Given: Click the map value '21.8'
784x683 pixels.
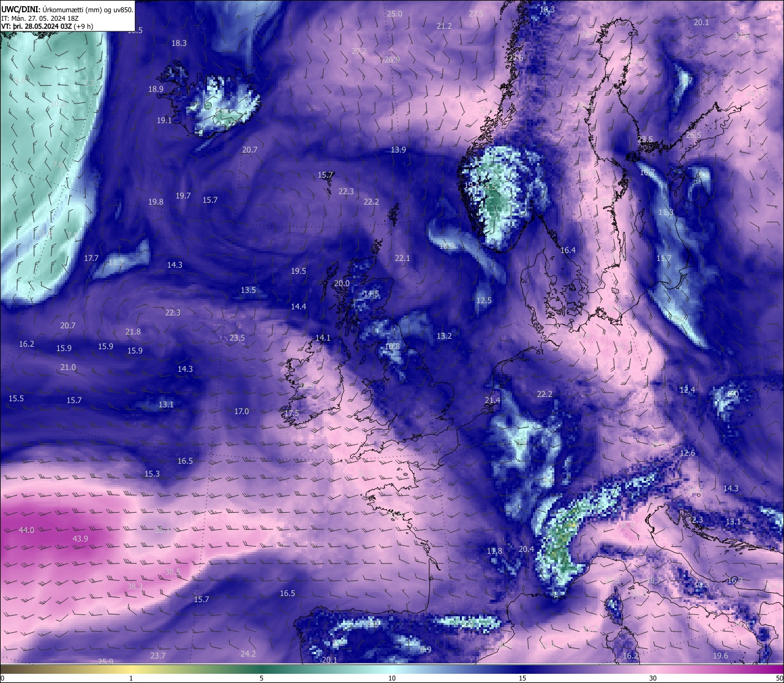Looking at the screenshot, I should tap(133, 331).
